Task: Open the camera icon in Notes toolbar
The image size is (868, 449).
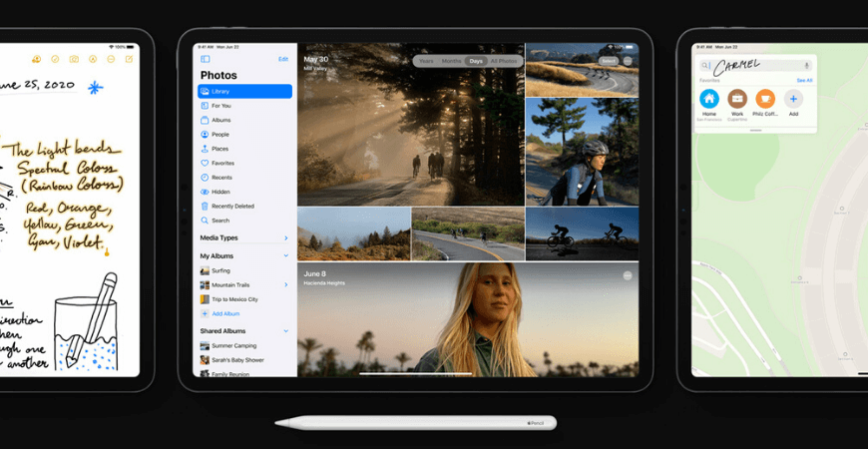Action: point(74,59)
